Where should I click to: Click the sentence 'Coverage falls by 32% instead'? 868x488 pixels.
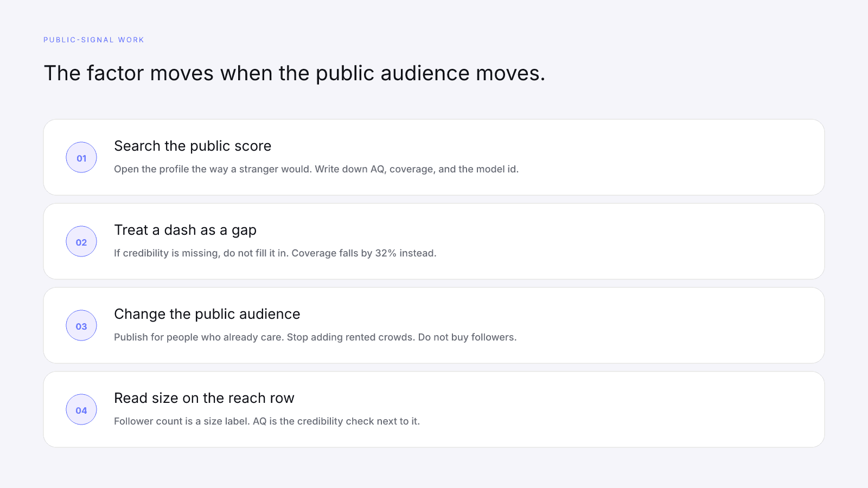point(364,253)
